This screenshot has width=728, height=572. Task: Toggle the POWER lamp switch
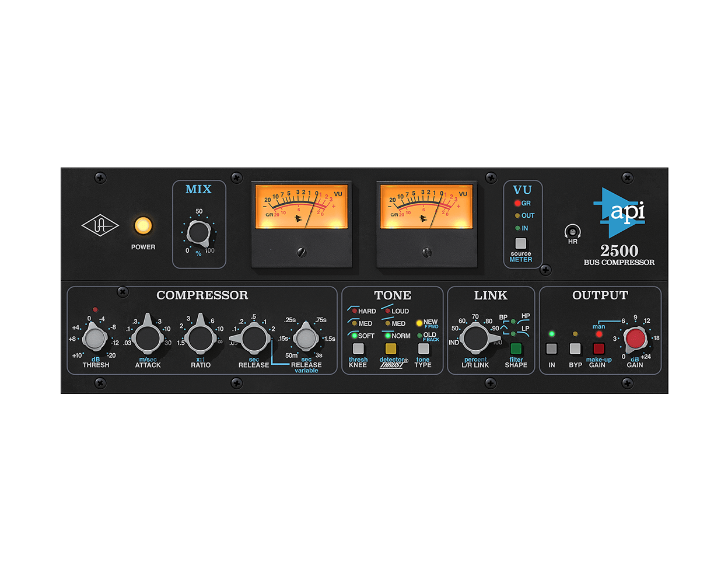143,225
